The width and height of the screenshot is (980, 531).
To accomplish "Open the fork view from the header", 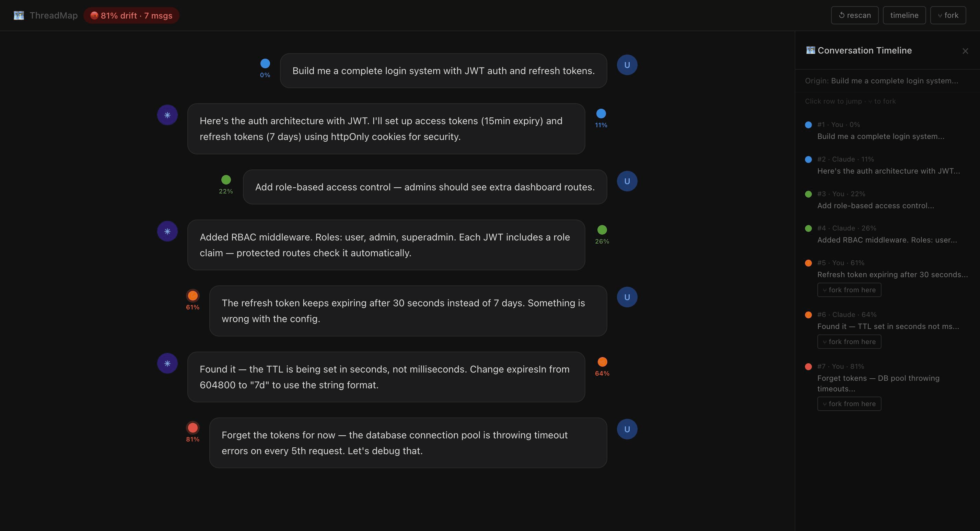I will coord(948,15).
